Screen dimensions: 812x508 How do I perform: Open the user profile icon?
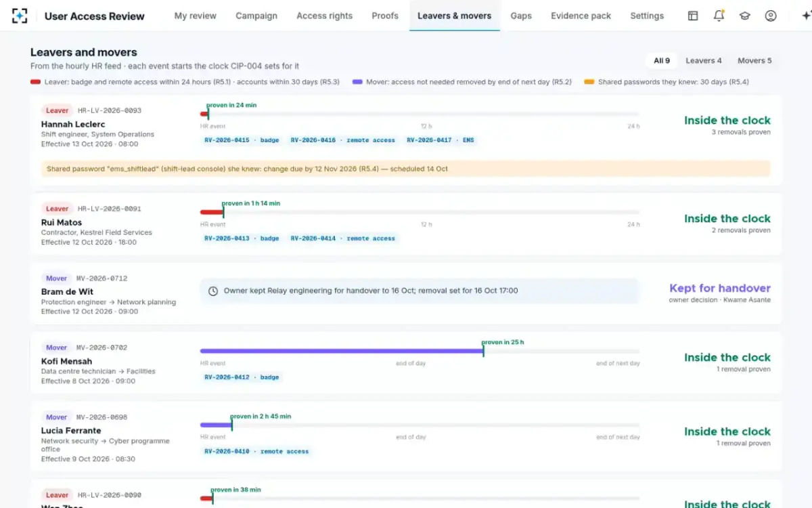coord(771,16)
